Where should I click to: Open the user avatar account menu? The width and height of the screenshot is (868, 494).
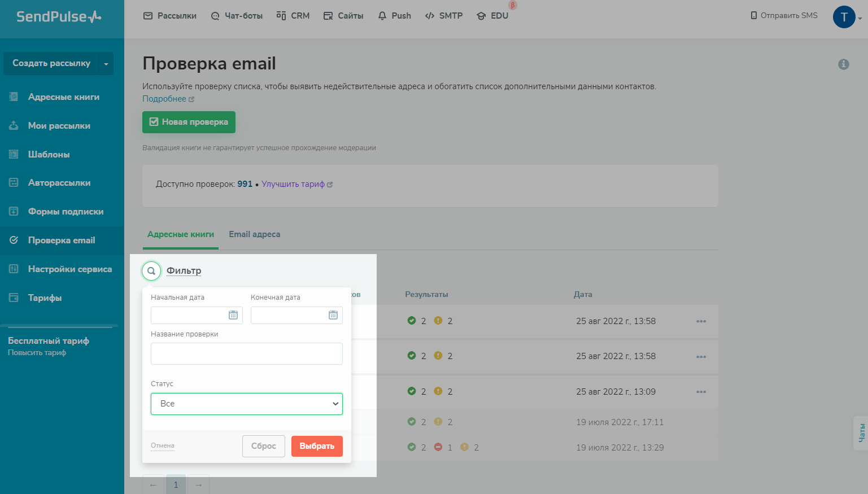click(x=844, y=17)
